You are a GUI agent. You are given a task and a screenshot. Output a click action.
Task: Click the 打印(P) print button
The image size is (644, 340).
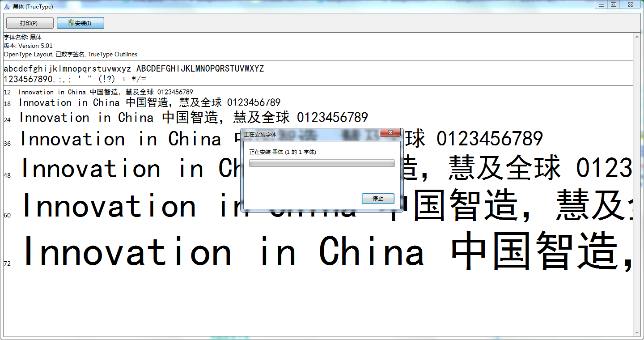[x=30, y=23]
